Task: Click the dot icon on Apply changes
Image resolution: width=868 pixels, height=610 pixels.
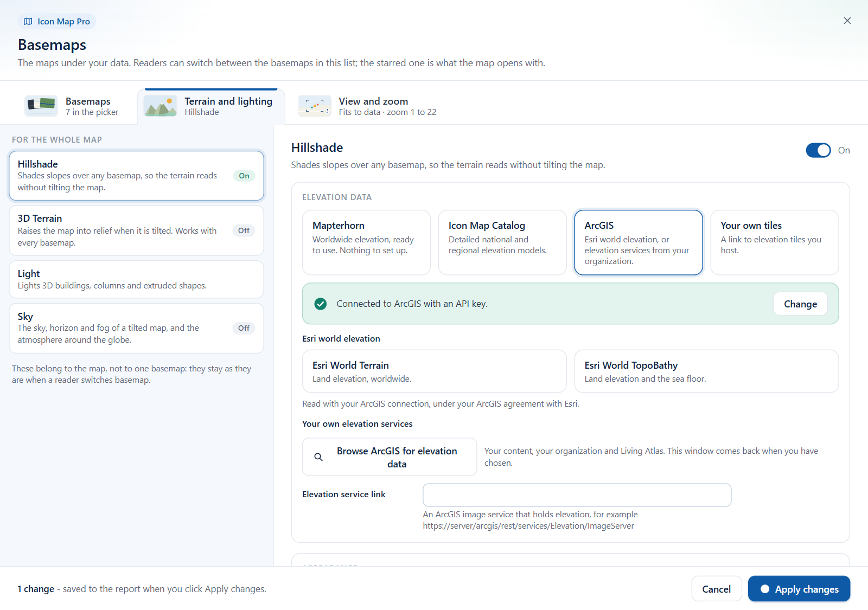Action: coord(765,589)
